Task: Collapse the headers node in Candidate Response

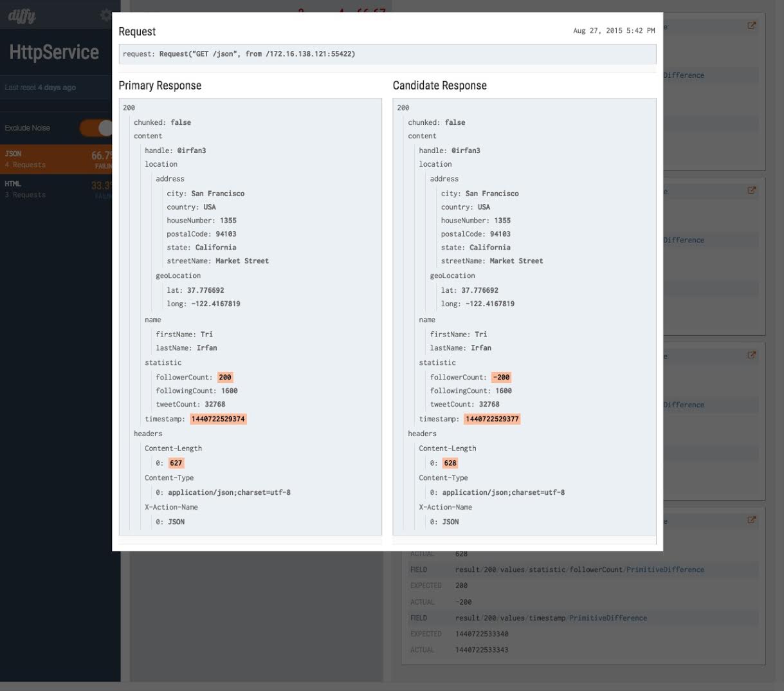Action: (422, 434)
